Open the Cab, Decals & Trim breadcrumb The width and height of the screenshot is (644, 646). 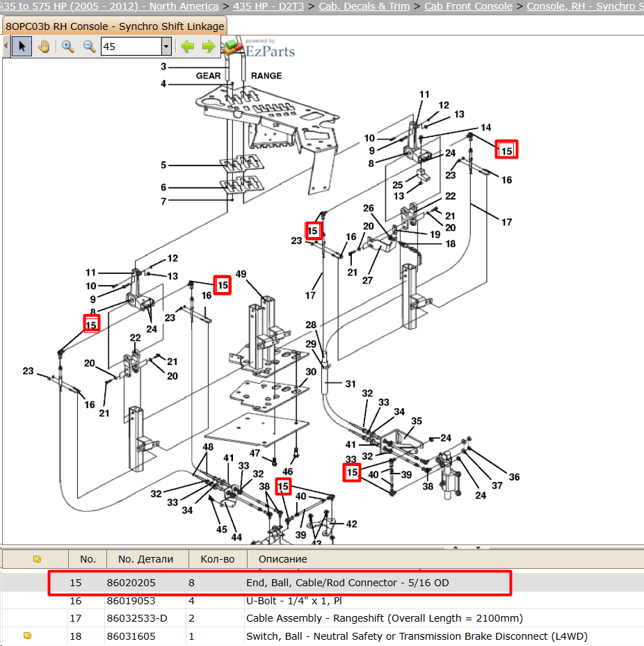point(364,6)
